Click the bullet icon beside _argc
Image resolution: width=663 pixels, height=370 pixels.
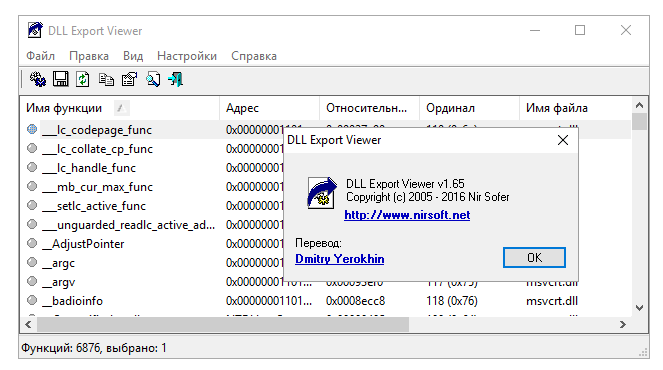tap(32, 262)
